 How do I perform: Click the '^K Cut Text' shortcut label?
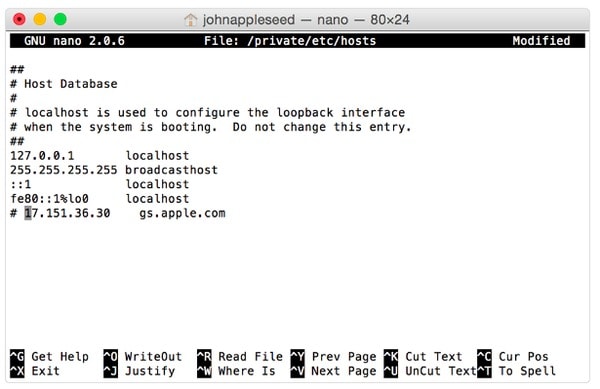(x=423, y=356)
